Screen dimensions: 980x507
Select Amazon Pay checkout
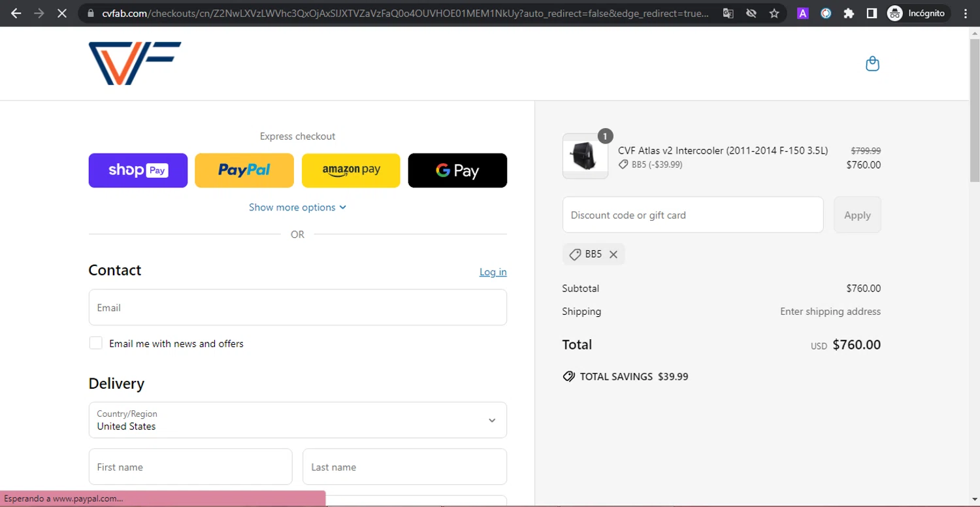tap(351, 171)
